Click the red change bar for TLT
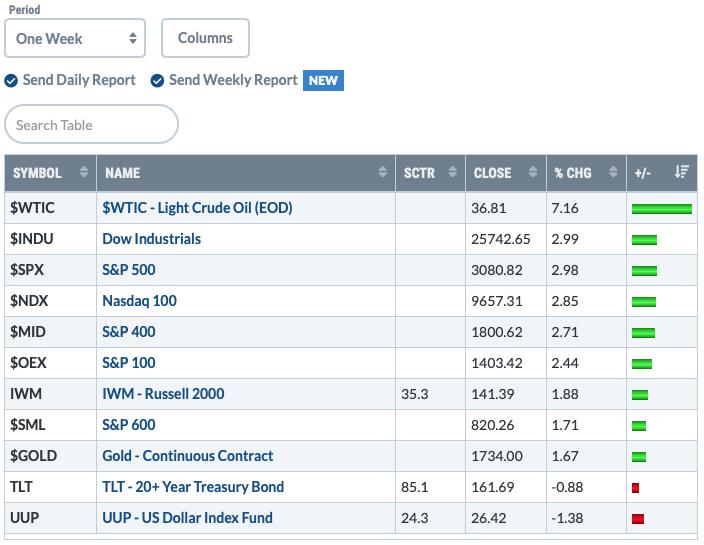Viewport: 704px width, 545px height. [635, 488]
